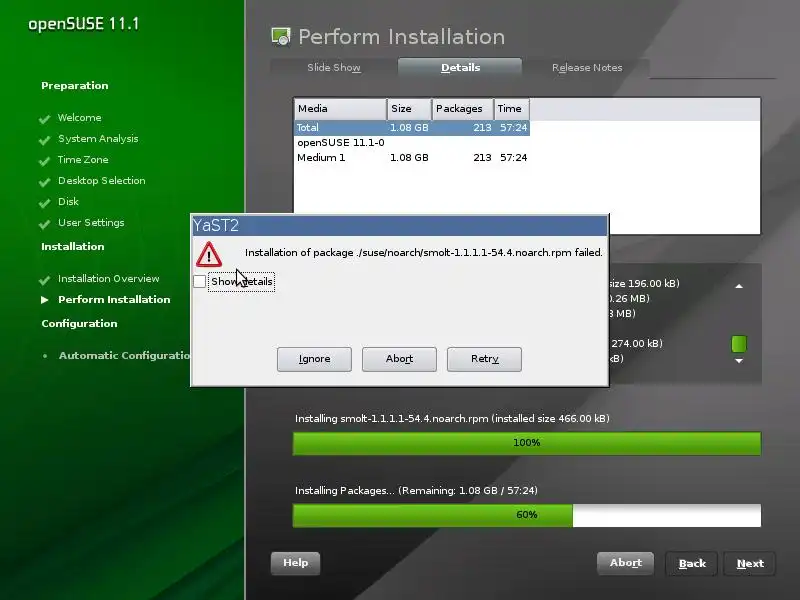800x600 pixels.
Task: Select the Total row in media table
Action: point(412,128)
